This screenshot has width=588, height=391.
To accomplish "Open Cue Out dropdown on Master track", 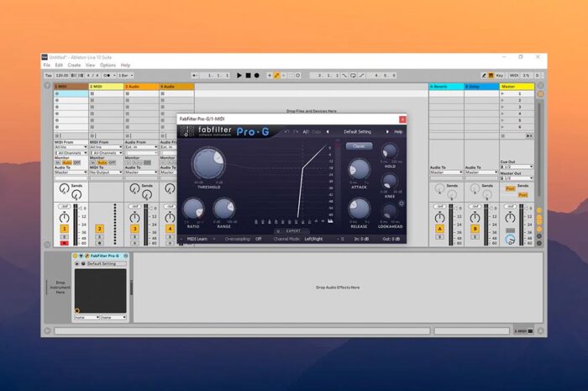I will click(x=517, y=166).
